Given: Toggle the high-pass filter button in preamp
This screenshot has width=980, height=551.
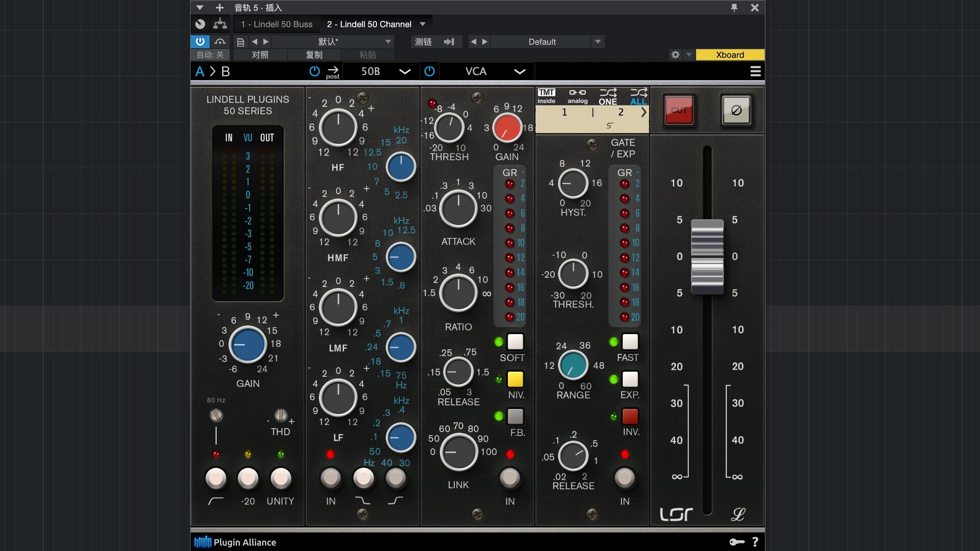Looking at the screenshot, I should (x=215, y=478).
